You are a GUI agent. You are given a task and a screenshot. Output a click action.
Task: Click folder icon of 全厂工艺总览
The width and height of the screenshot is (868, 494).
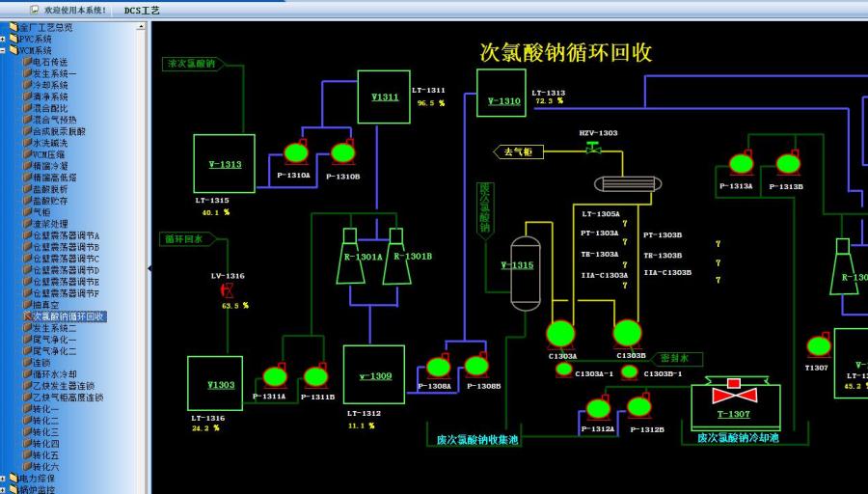coord(14,27)
